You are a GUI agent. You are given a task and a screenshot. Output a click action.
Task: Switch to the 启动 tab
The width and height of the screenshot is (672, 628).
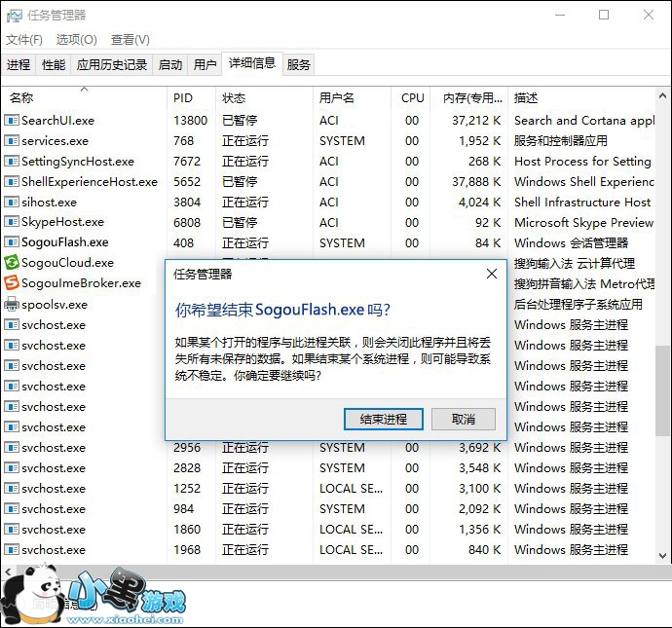tap(170, 65)
